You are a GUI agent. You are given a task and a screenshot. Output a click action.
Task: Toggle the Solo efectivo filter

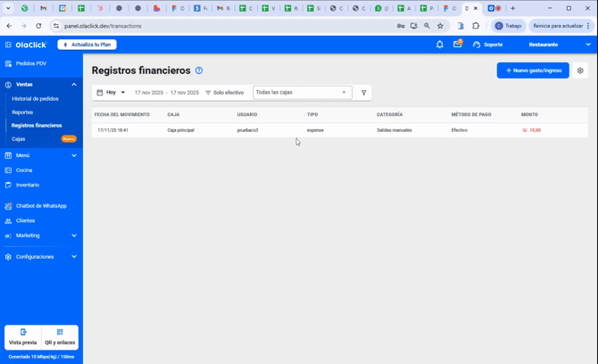225,93
